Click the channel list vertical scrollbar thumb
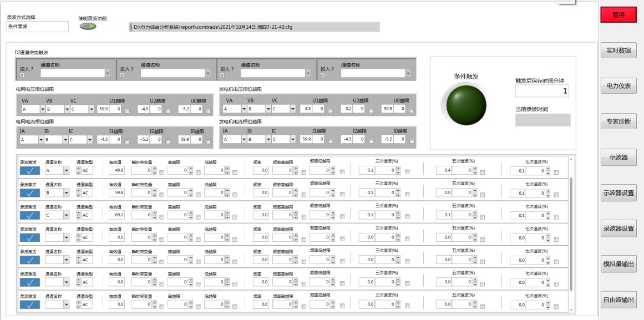This screenshot has height=320, width=644. click(570, 233)
